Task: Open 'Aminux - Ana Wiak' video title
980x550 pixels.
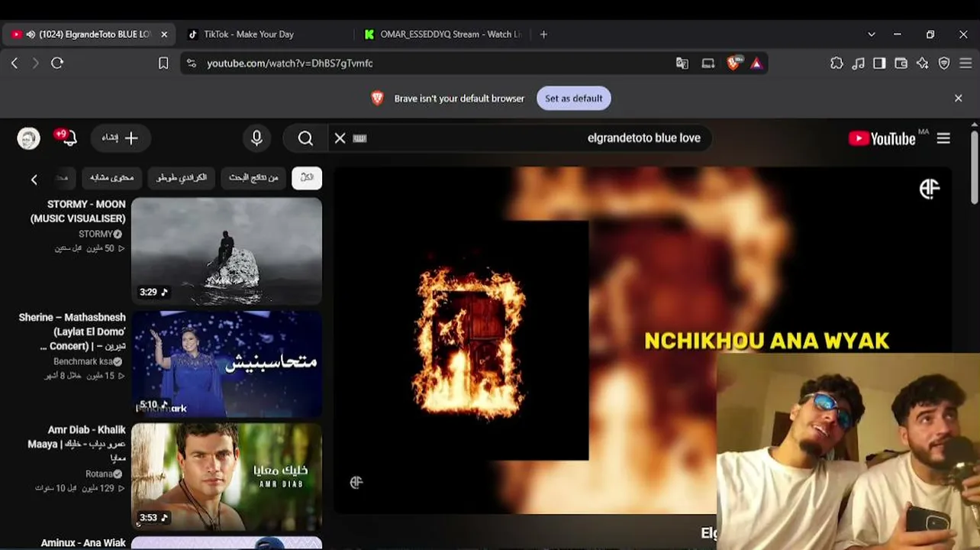Action: (83, 543)
